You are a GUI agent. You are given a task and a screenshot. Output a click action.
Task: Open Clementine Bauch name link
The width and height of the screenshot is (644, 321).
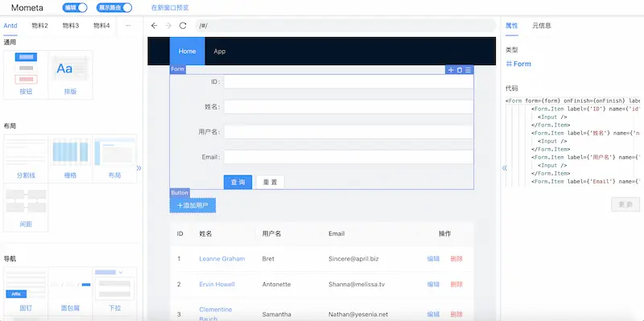[x=216, y=314]
